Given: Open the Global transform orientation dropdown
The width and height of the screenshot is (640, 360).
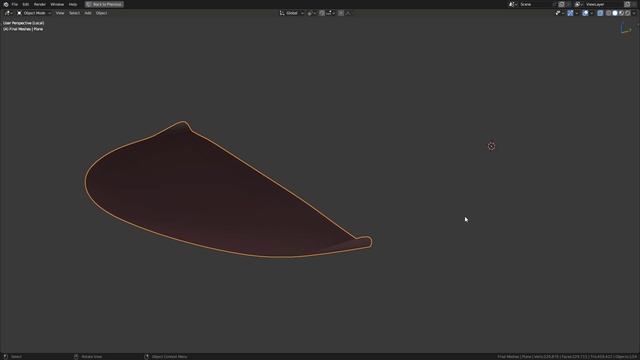Looking at the screenshot, I should [291, 13].
